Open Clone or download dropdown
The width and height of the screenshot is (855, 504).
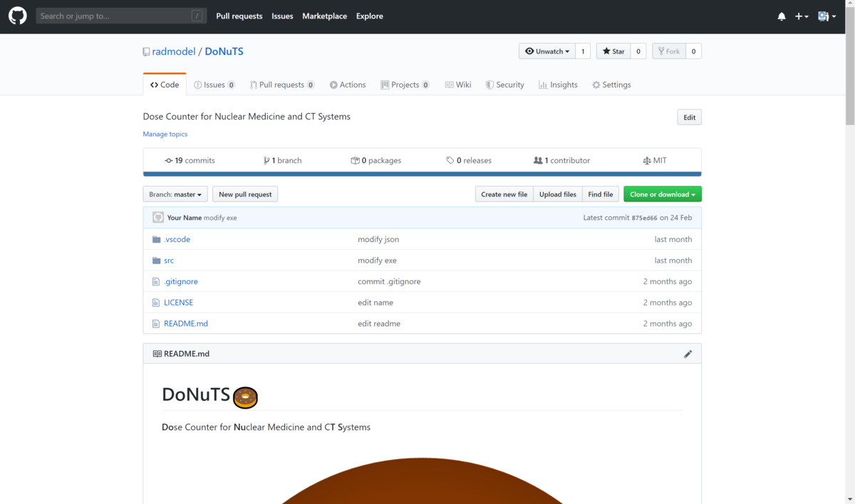tap(663, 194)
